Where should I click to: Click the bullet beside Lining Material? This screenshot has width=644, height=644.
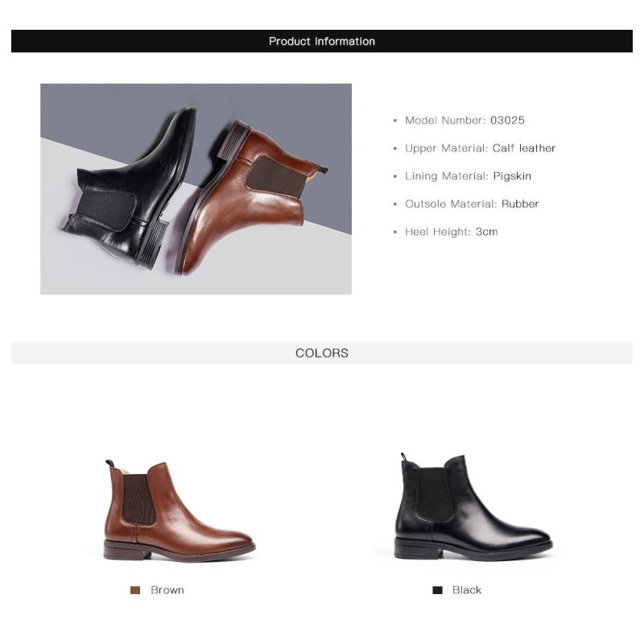pos(395,176)
